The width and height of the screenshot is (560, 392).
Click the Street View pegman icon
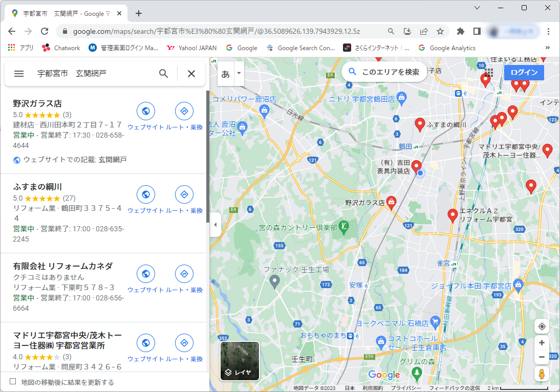click(x=542, y=374)
